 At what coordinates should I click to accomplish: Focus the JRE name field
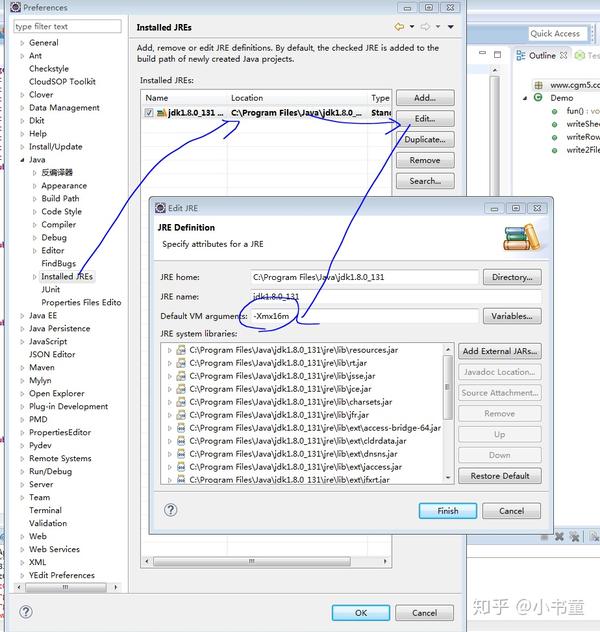click(x=396, y=297)
